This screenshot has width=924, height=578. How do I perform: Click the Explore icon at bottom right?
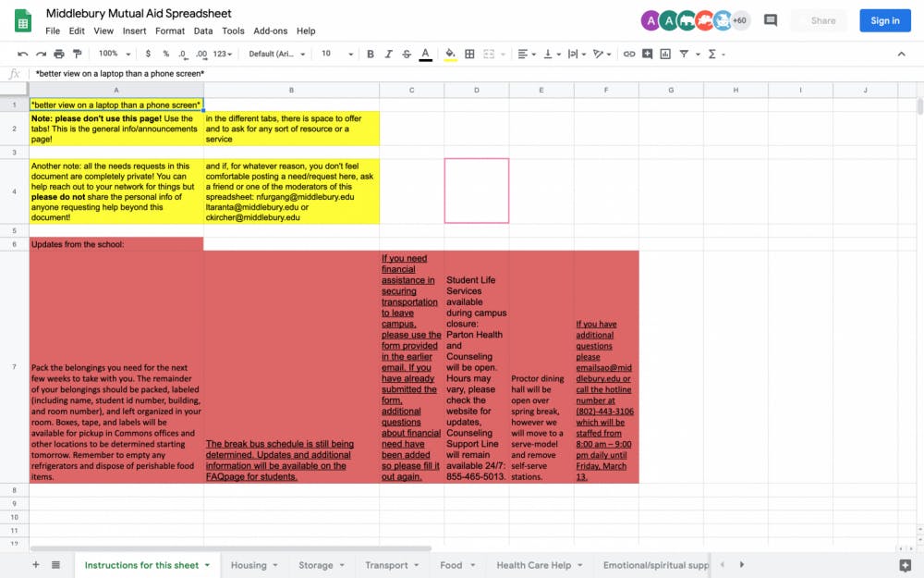(905, 565)
